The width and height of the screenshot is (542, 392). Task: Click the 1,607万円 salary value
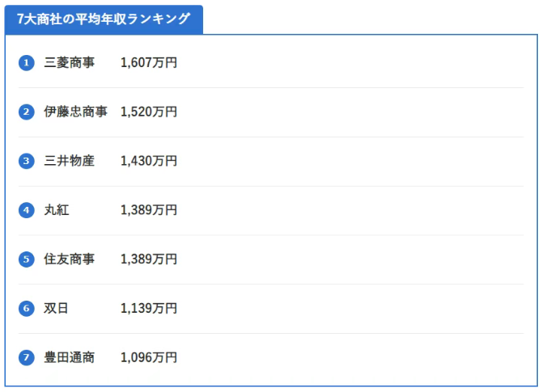pyautogui.click(x=148, y=63)
